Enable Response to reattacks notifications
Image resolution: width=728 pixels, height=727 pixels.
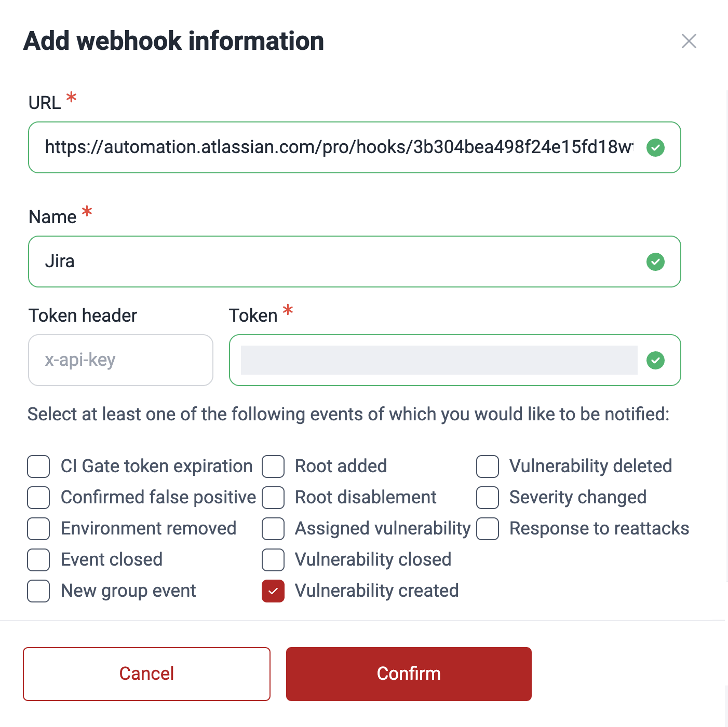tap(487, 528)
